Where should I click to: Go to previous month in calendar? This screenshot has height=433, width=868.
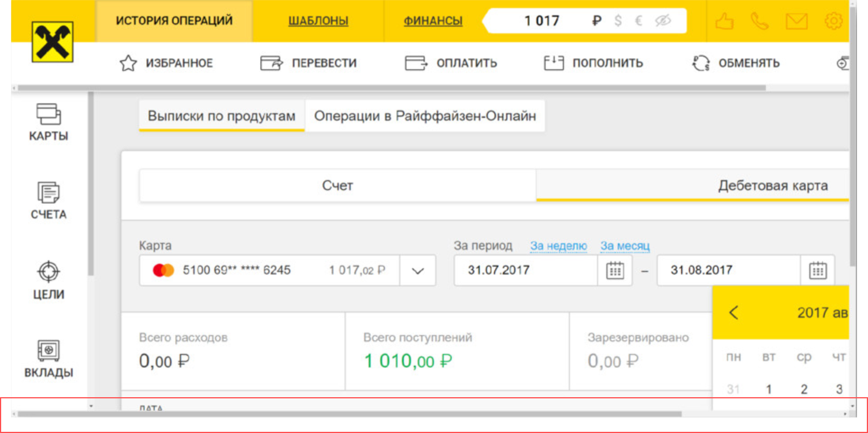[x=733, y=313]
